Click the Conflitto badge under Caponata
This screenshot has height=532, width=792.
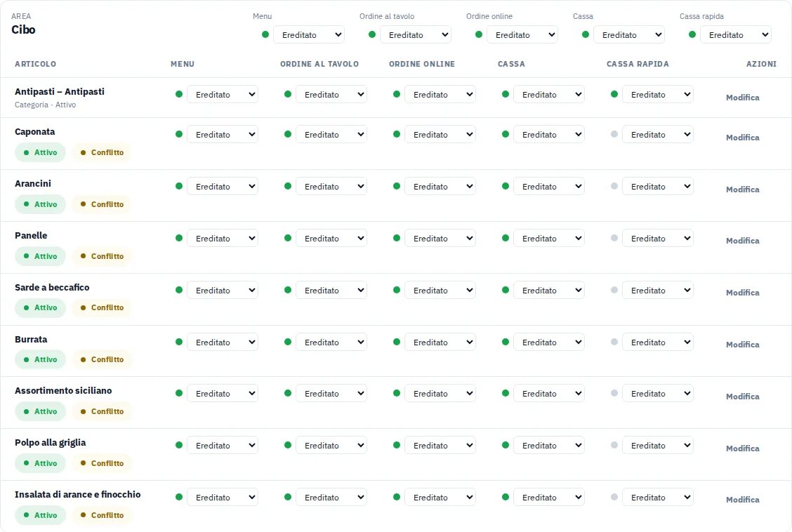coord(102,152)
